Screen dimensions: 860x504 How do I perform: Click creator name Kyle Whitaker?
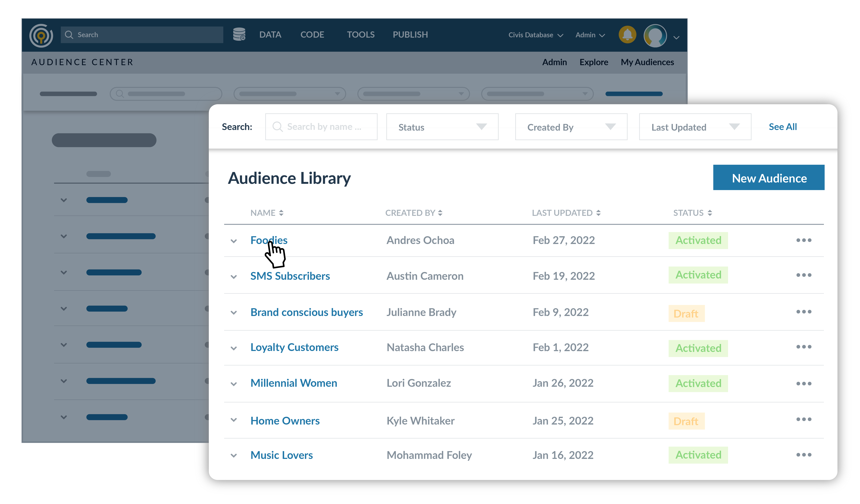point(421,421)
